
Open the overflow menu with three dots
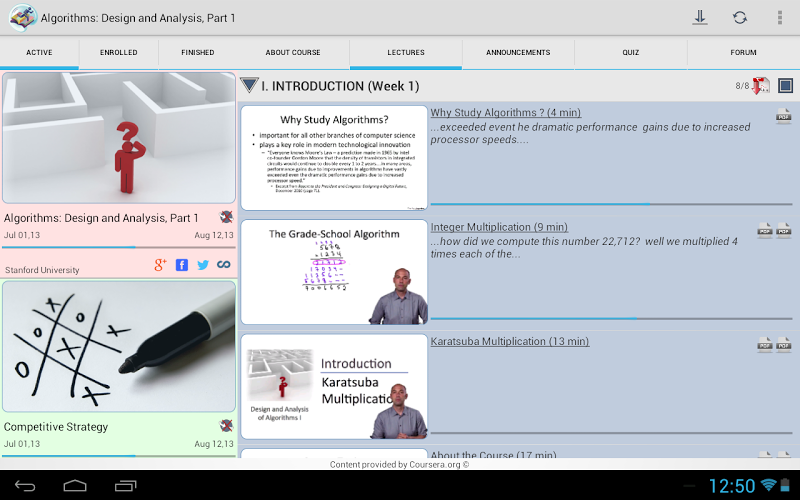coord(780,17)
